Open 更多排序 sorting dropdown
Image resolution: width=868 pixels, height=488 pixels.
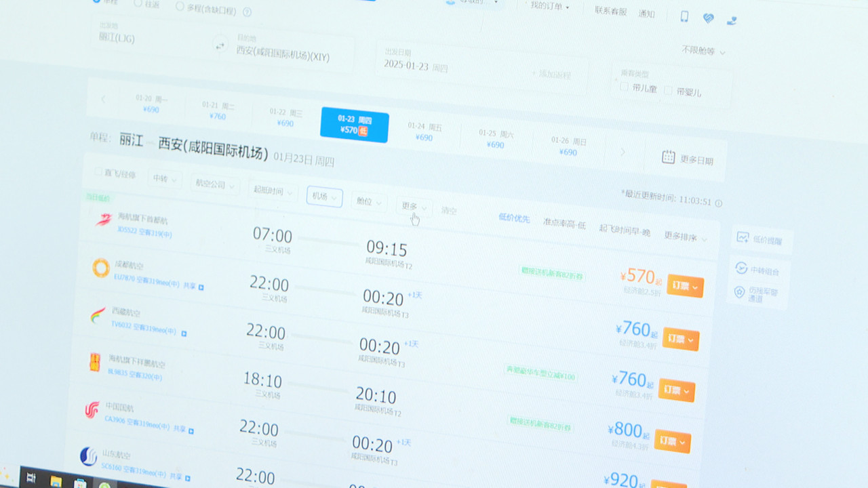(x=685, y=237)
